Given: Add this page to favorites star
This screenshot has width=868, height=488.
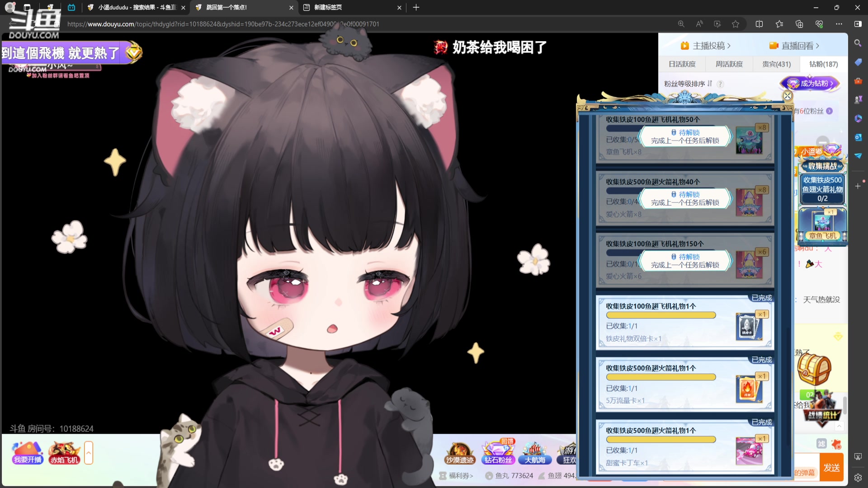Looking at the screenshot, I should coord(736,24).
